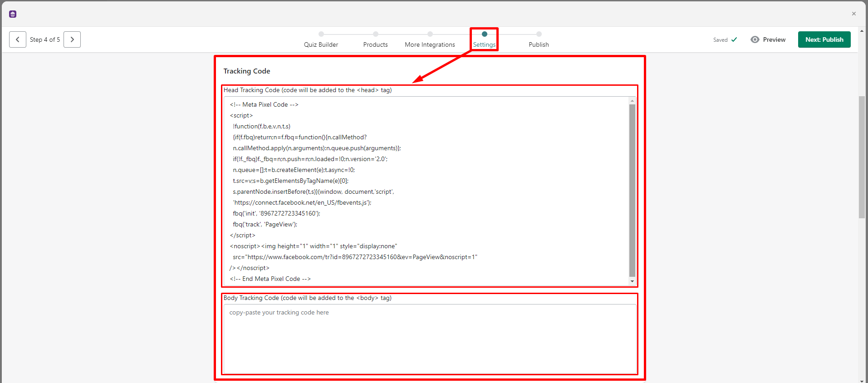Click the page scroll-down arrow
Viewport: 868px width, 383px height.
pos(862,381)
